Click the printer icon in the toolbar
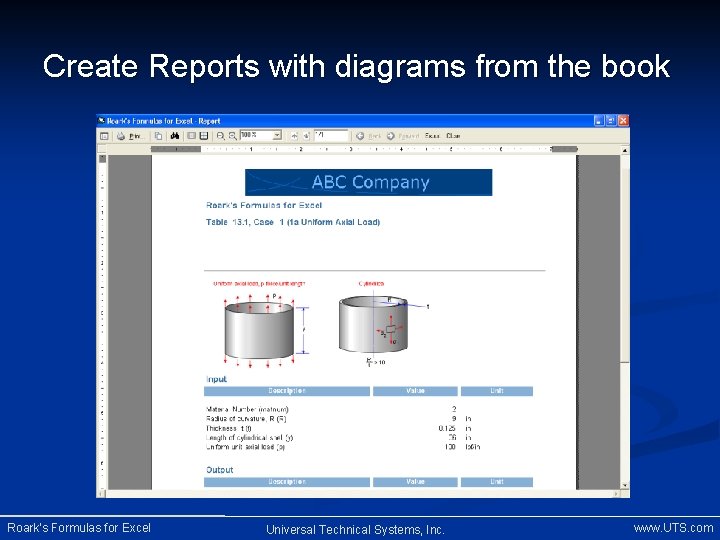 pyautogui.click(x=121, y=136)
